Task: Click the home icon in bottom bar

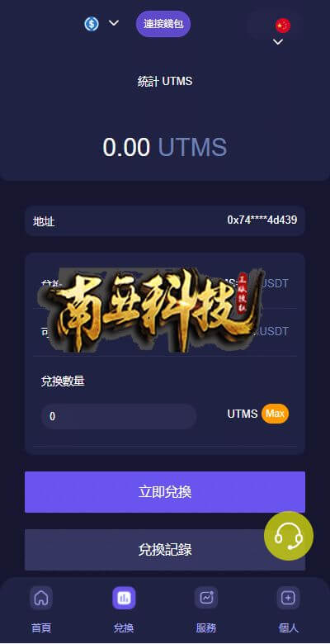Action: coord(41,598)
